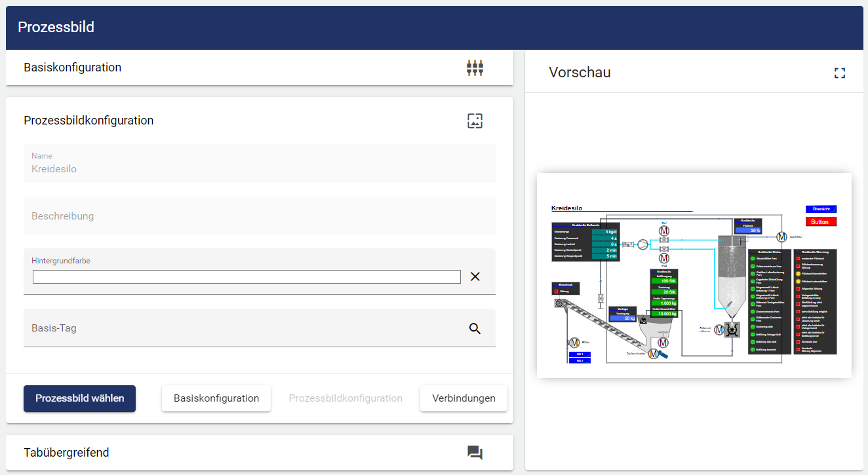Click the Tabübergreifend chat bubble icon
This screenshot has width=868, height=475.
(x=475, y=453)
